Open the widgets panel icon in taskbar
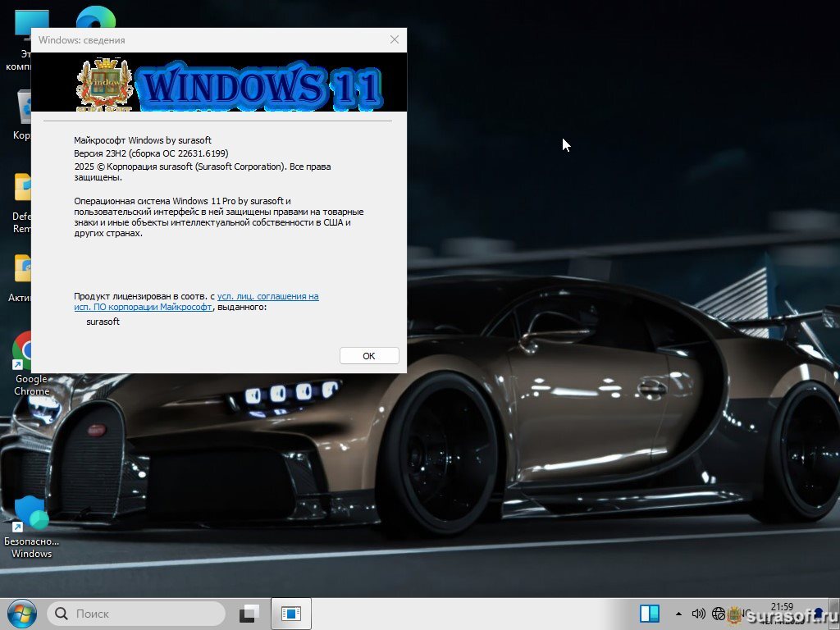Image resolution: width=840 pixels, height=630 pixels. point(650,614)
